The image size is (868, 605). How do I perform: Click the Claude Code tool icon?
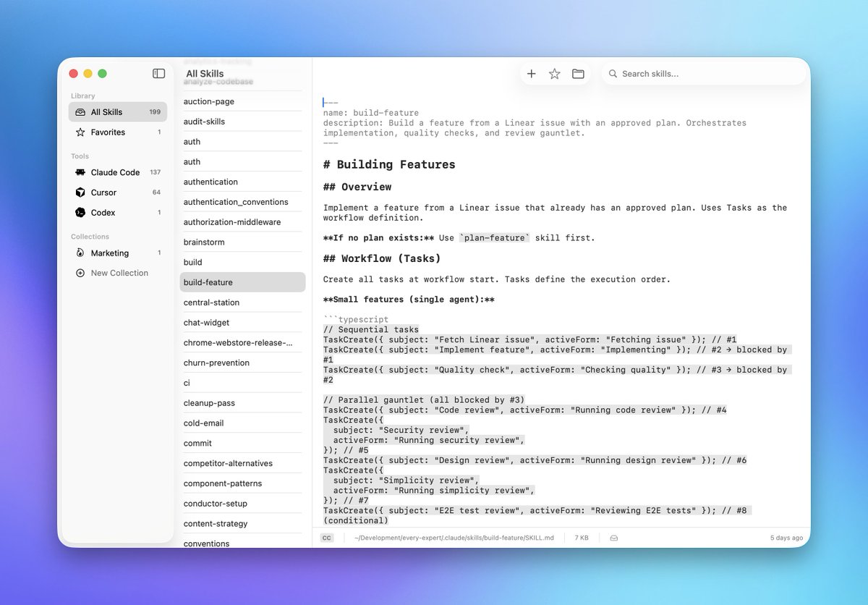[x=80, y=172]
